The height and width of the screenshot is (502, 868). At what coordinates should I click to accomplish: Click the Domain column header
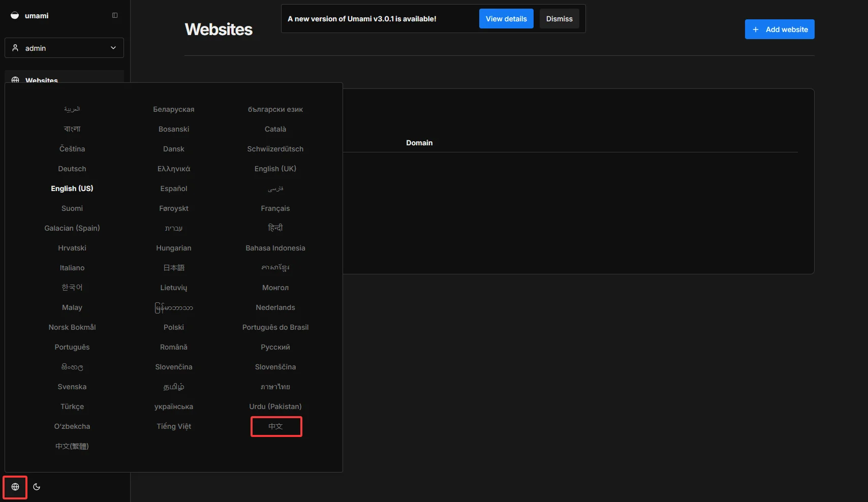419,143
